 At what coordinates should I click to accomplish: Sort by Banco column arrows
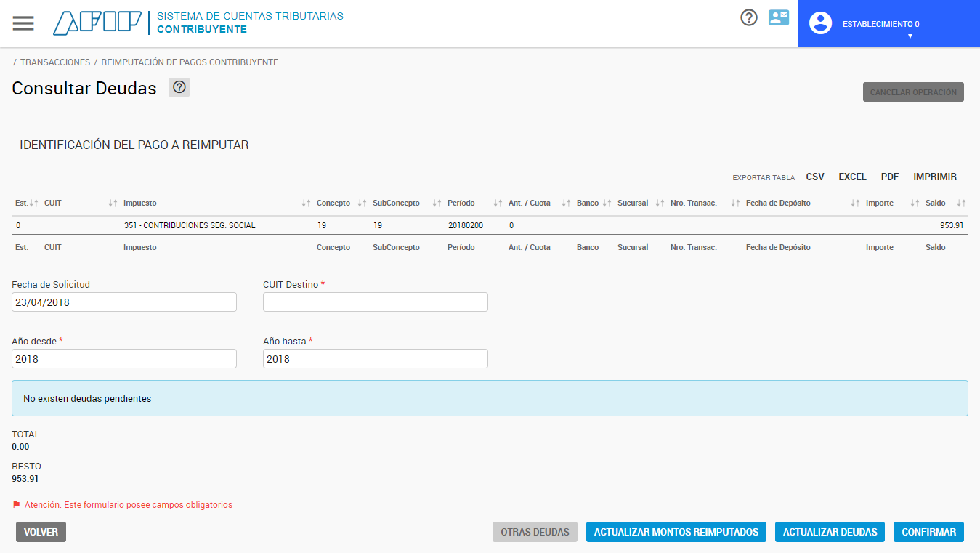[607, 203]
